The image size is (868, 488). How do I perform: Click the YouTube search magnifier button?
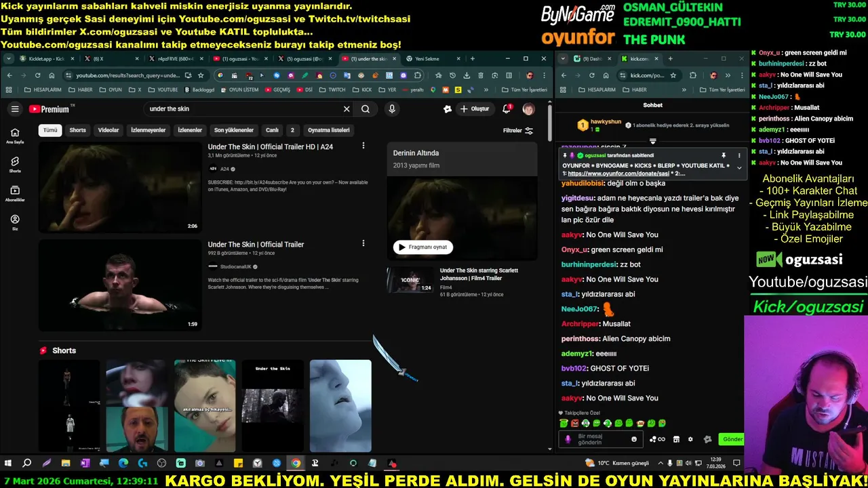(x=366, y=109)
